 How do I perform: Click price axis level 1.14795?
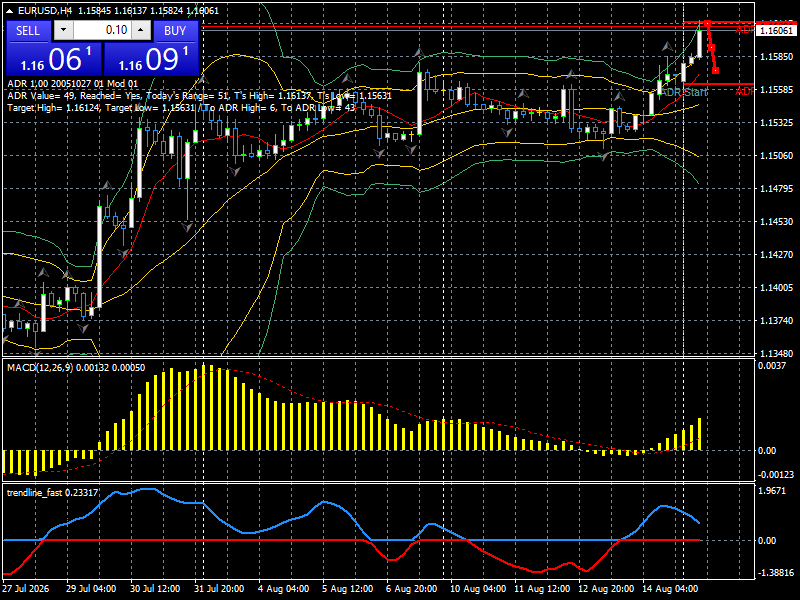[x=777, y=189]
